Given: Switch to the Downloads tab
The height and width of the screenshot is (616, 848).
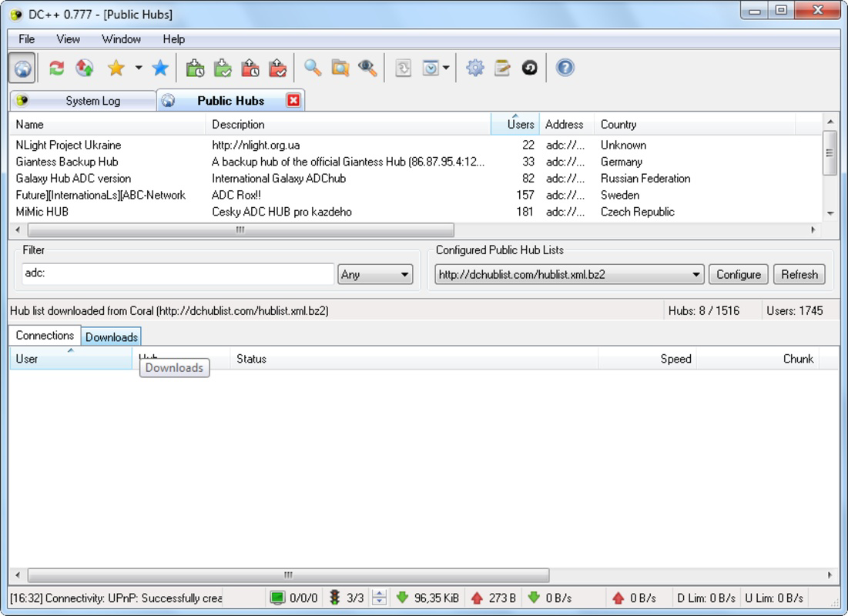Looking at the screenshot, I should click(x=112, y=337).
